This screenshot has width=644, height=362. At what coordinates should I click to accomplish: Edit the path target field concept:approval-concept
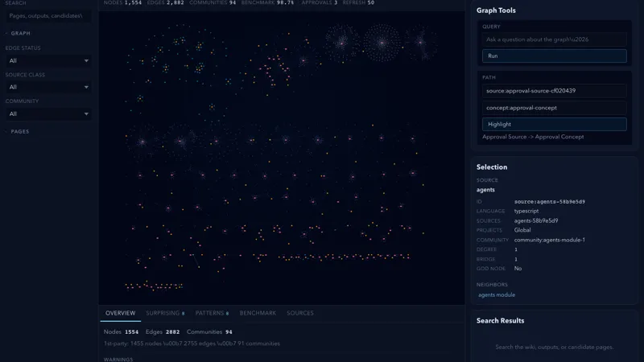(x=554, y=108)
